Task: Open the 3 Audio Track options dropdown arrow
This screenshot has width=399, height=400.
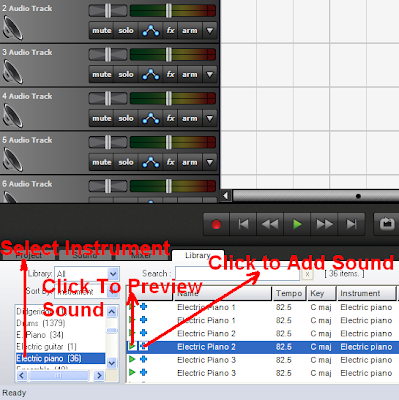Action: click(x=210, y=75)
